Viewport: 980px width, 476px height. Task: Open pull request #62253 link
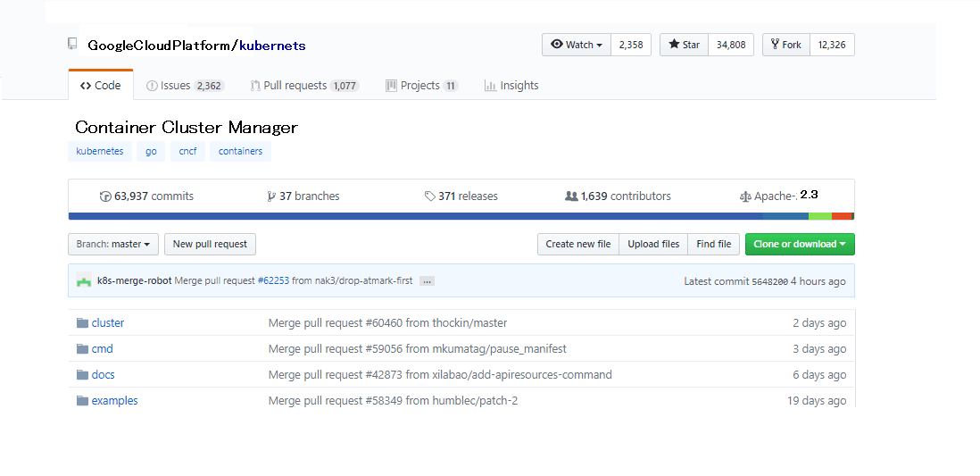pos(273,280)
